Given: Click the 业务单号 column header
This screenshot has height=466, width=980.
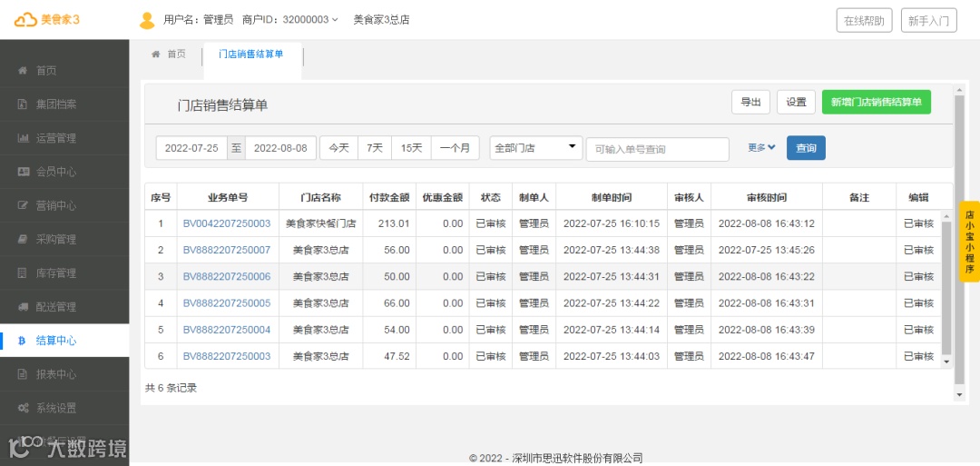Looking at the screenshot, I should coord(228,197).
